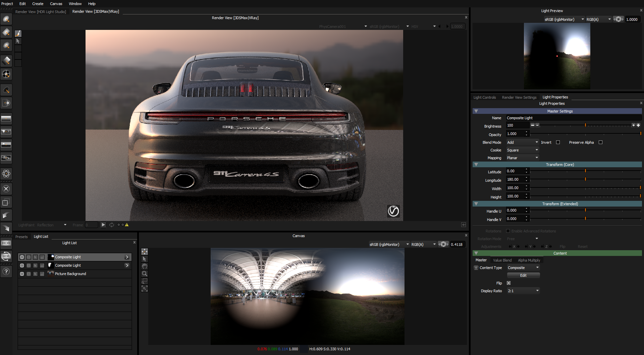Select the arrow select tool in Canvas toolbar
This screenshot has height=355, width=644.
(x=145, y=259)
